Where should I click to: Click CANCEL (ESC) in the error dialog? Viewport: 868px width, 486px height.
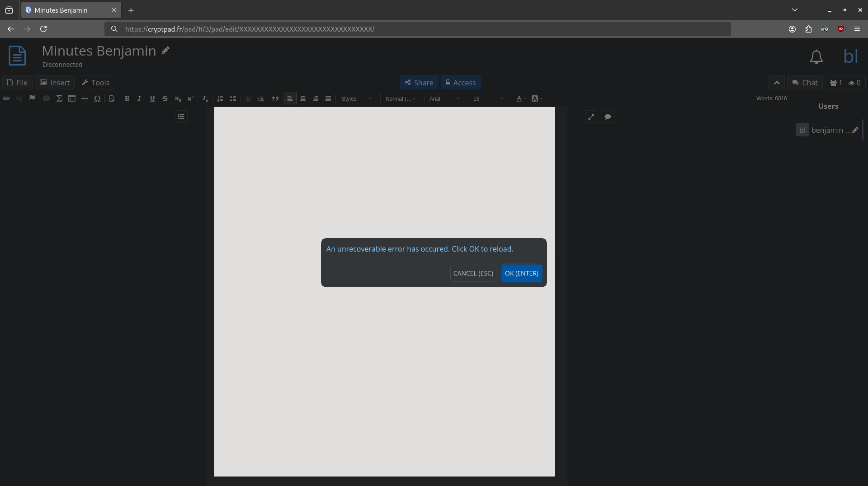click(x=473, y=273)
